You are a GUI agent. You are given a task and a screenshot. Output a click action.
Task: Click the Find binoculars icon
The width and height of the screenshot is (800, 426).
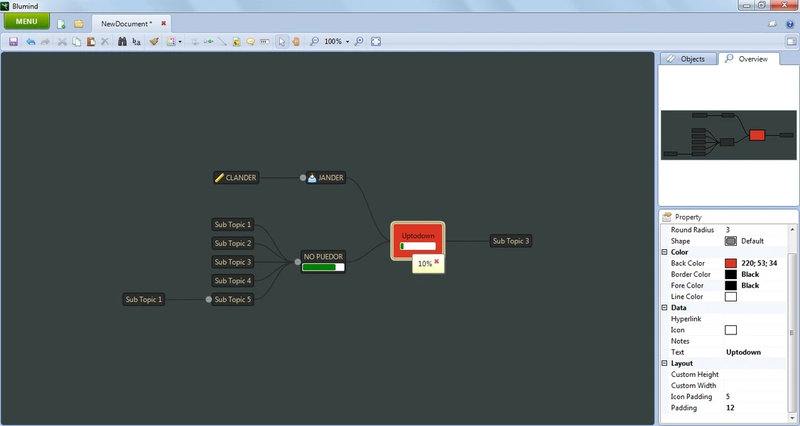tap(122, 42)
